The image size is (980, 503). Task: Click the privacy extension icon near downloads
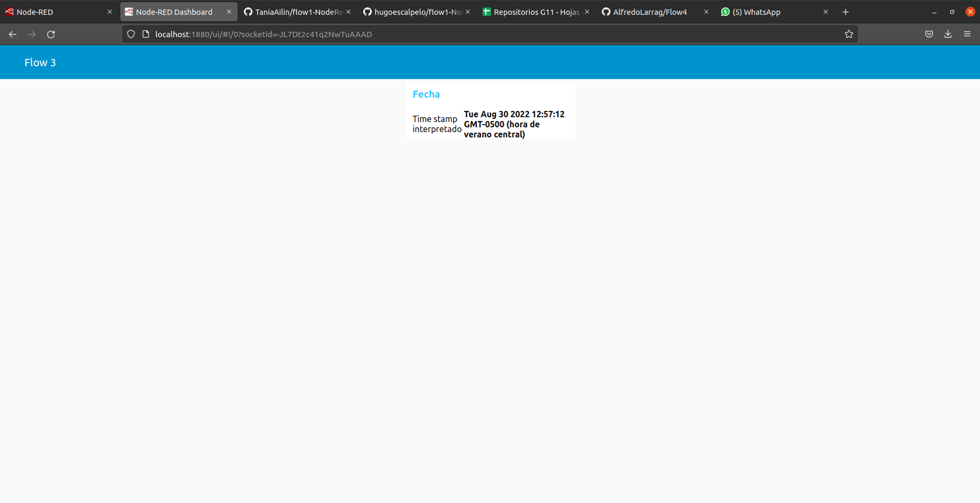click(929, 34)
